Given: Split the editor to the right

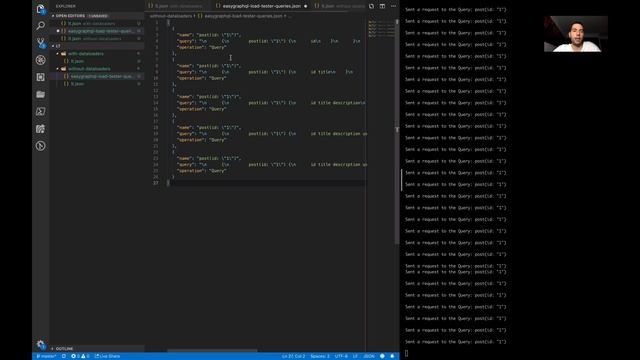Looking at the screenshot, I should pyautogui.click(x=382, y=6).
